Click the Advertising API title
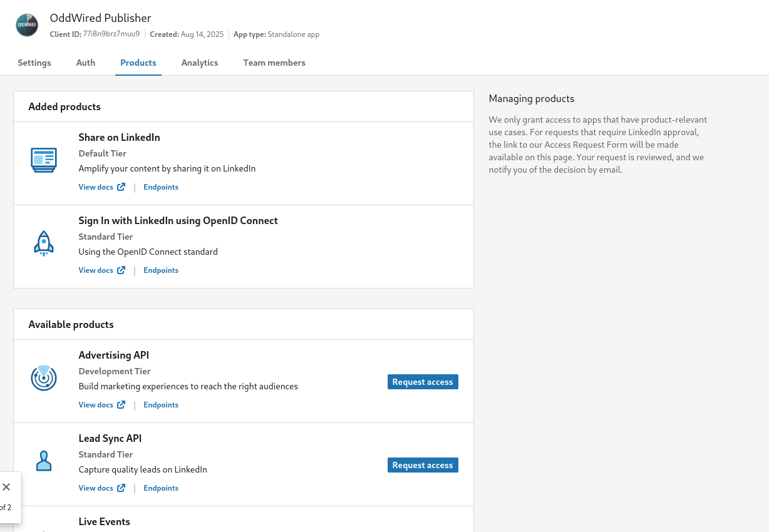The width and height of the screenshot is (769, 532). pos(113,356)
